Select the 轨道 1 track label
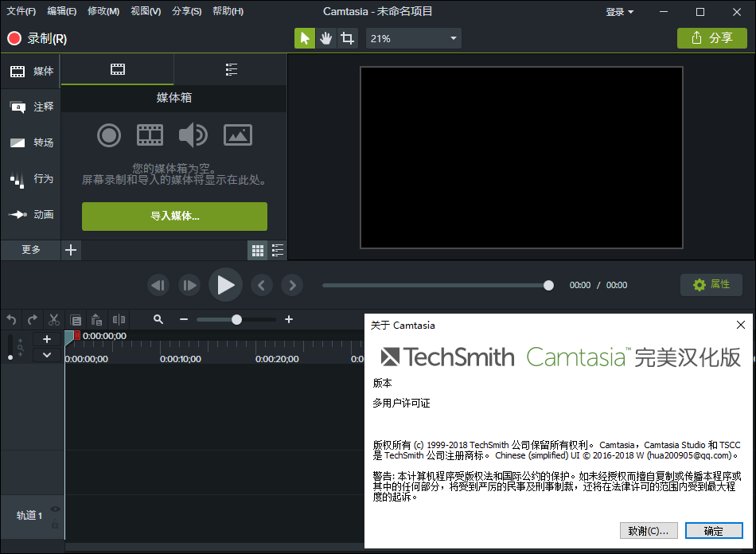 click(29, 516)
